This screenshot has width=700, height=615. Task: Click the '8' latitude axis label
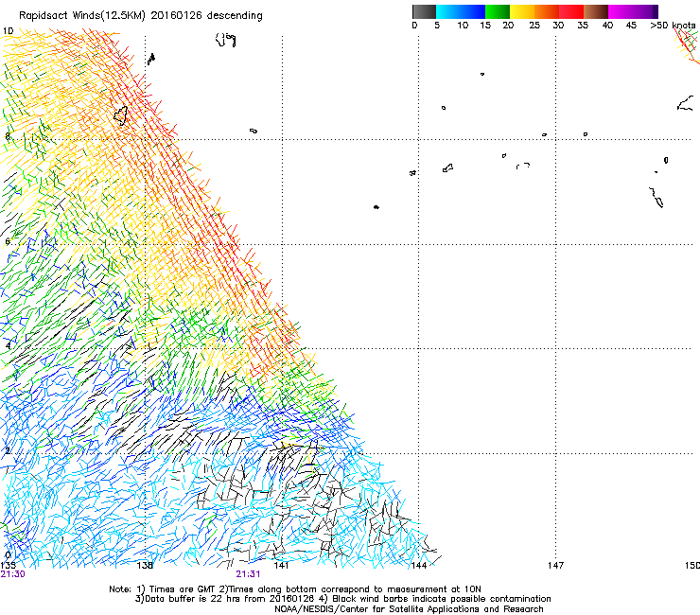click(8, 136)
